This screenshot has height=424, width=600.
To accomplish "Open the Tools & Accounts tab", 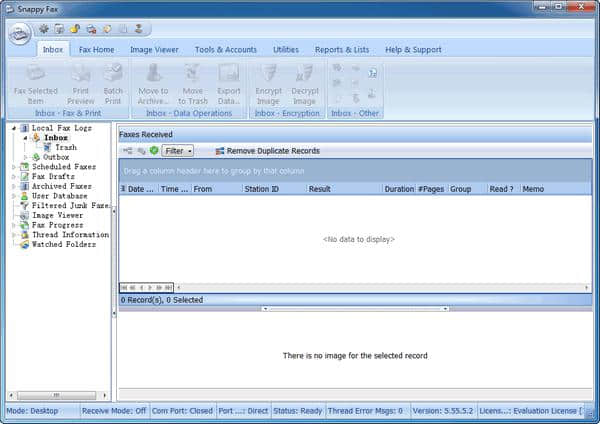I will click(x=225, y=49).
